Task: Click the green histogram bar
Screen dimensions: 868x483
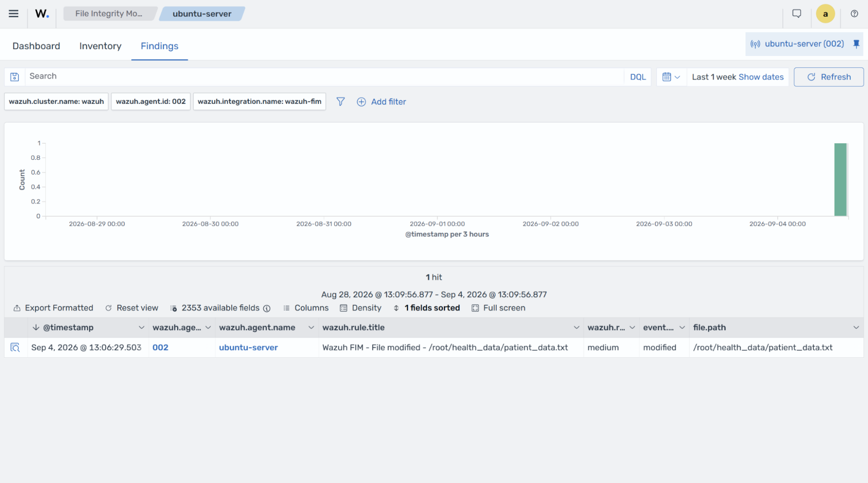Action: click(x=841, y=179)
